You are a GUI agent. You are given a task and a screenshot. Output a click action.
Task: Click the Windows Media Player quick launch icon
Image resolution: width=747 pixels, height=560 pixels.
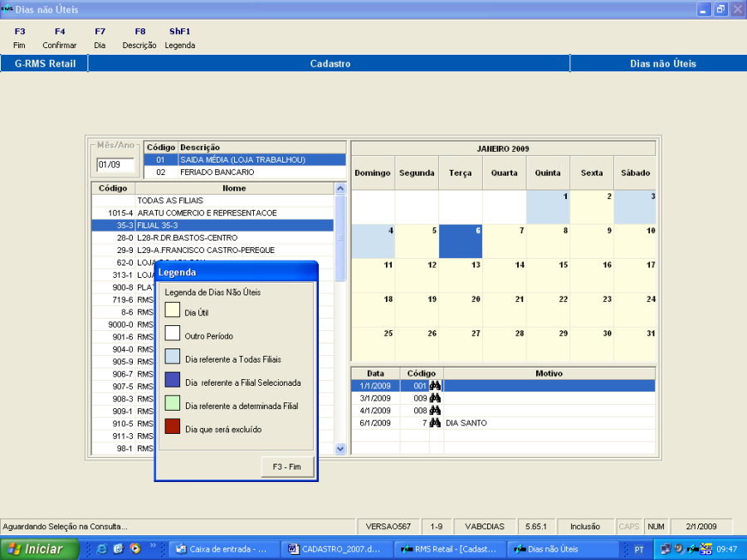click(x=135, y=549)
